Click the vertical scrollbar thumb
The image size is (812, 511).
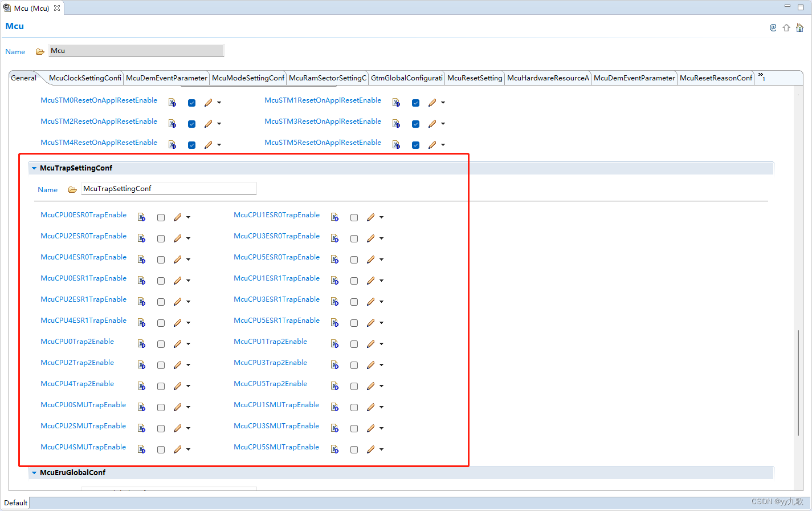click(x=798, y=383)
